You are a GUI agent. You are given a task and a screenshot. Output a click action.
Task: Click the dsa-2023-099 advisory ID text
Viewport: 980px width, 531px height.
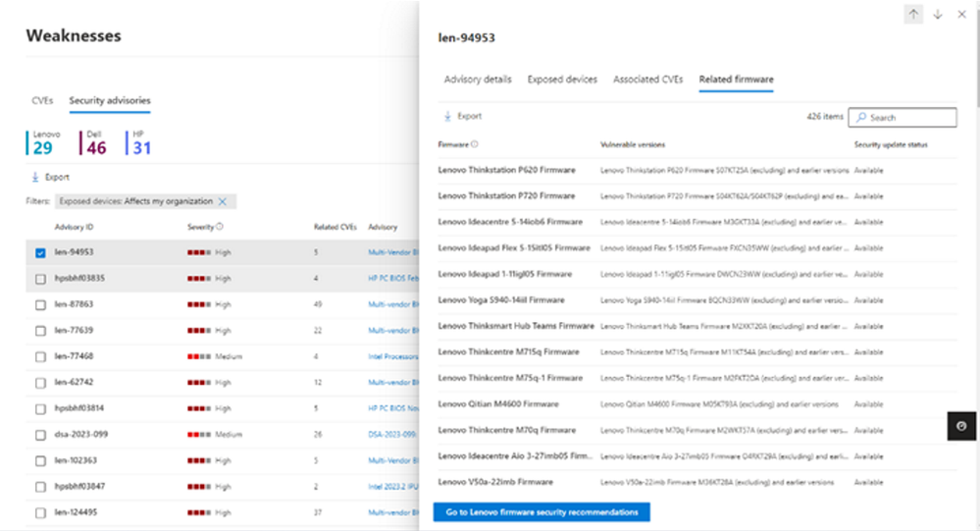point(81,434)
